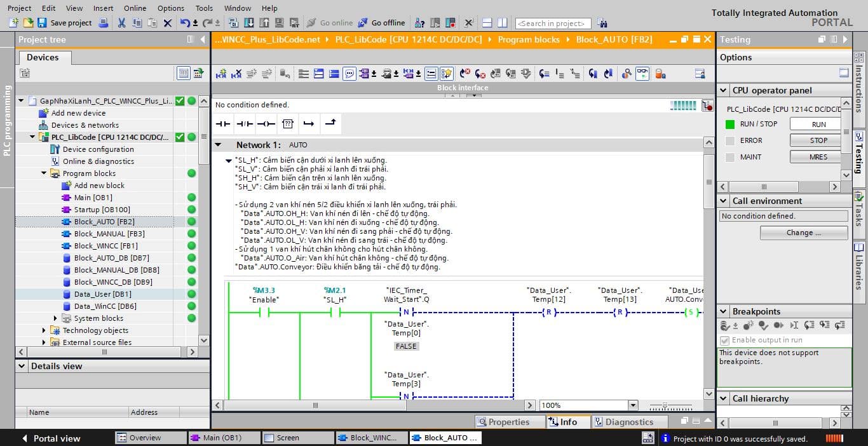Toggle the RUN / STOP status indicator

point(730,124)
